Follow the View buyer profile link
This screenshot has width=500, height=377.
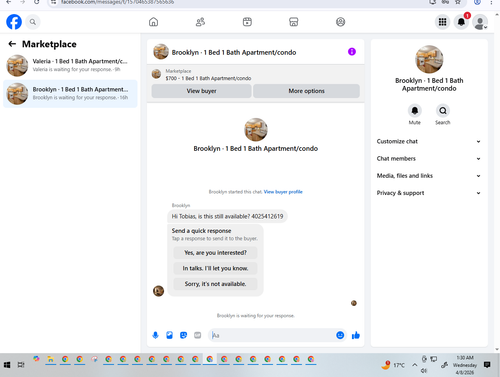283,192
